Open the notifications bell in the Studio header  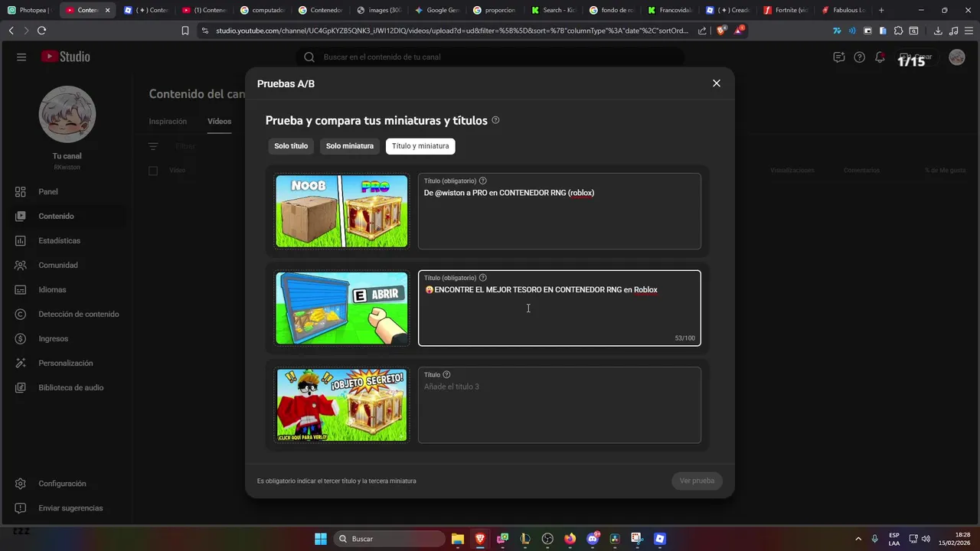(x=880, y=57)
